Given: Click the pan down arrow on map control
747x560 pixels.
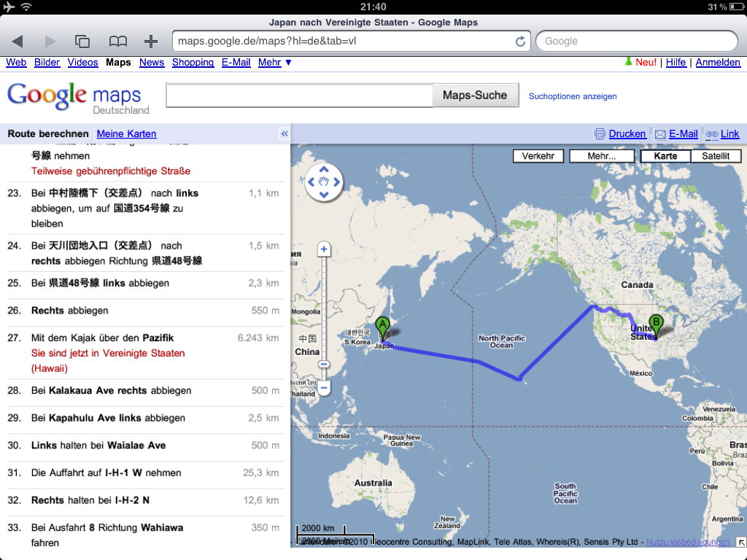Looking at the screenshot, I should pyautogui.click(x=324, y=194).
